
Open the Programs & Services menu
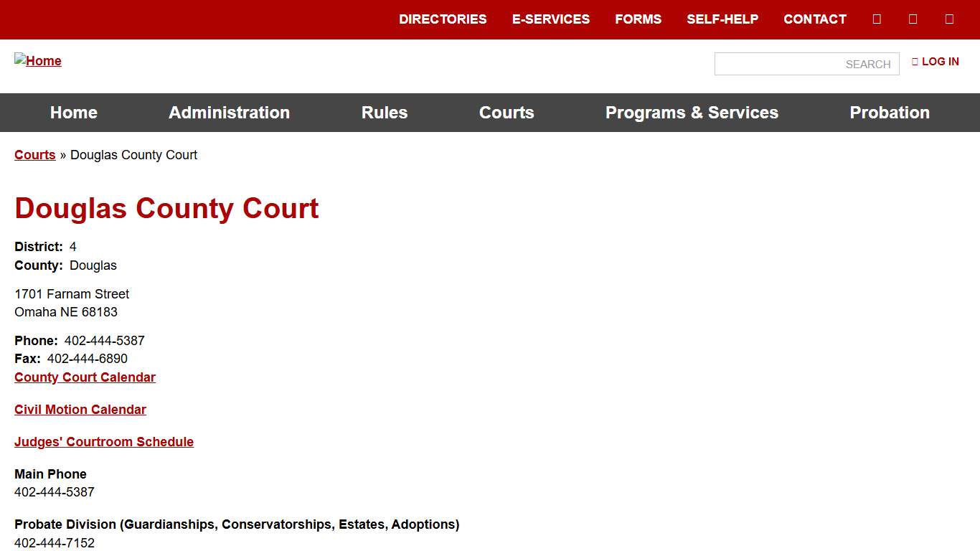tap(692, 113)
